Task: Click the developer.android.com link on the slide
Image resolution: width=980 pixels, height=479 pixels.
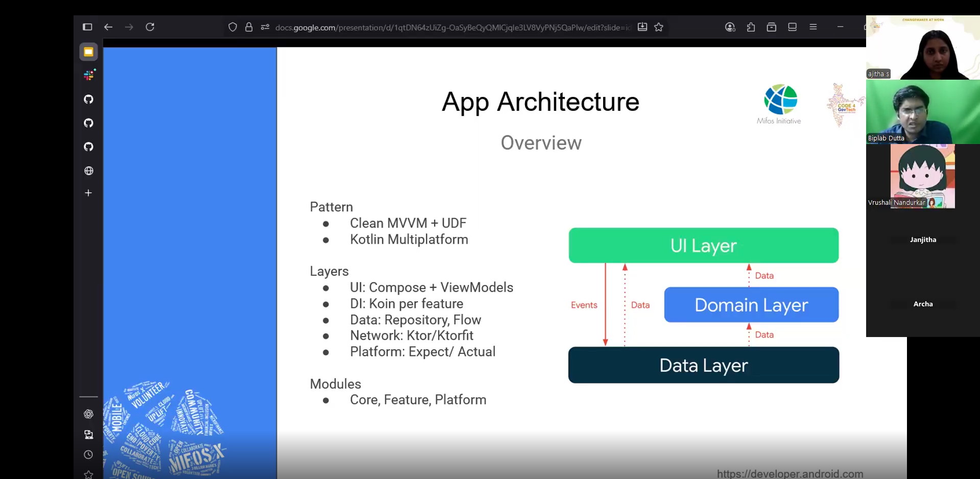Action: point(790,473)
